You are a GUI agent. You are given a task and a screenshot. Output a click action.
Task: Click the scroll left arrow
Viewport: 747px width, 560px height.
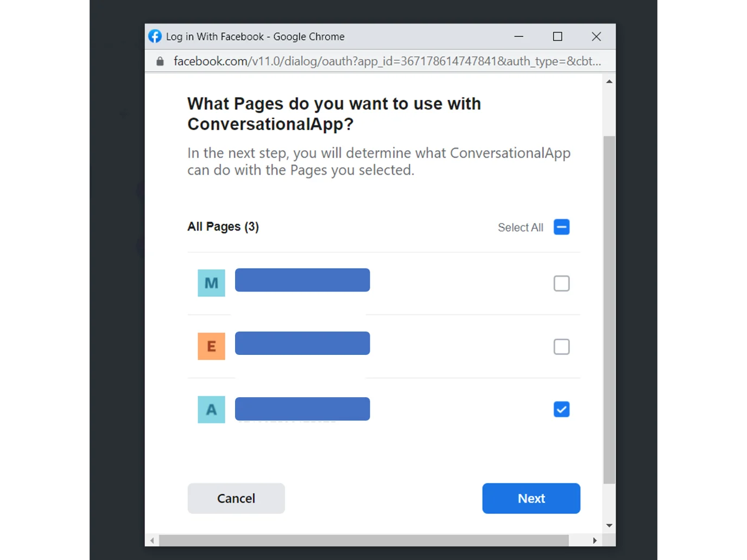pyautogui.click(x=152, y=540)
